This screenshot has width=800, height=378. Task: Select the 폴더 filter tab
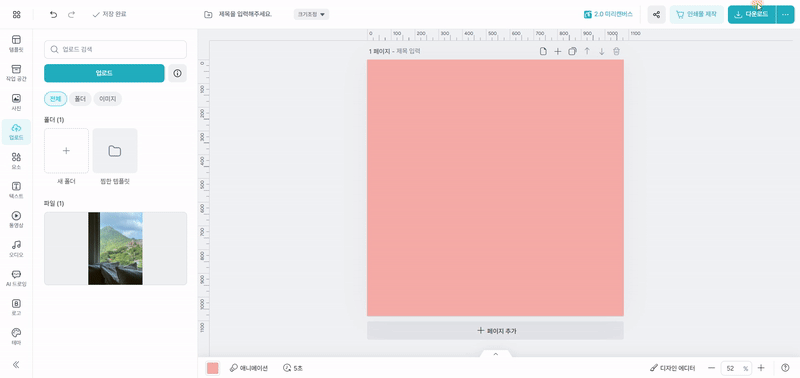(80, 98)
